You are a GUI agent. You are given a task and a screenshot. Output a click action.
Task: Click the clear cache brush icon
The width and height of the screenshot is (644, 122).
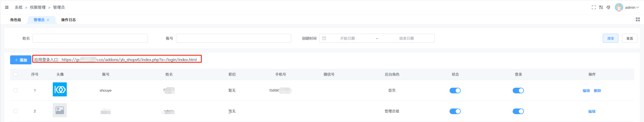608,7
